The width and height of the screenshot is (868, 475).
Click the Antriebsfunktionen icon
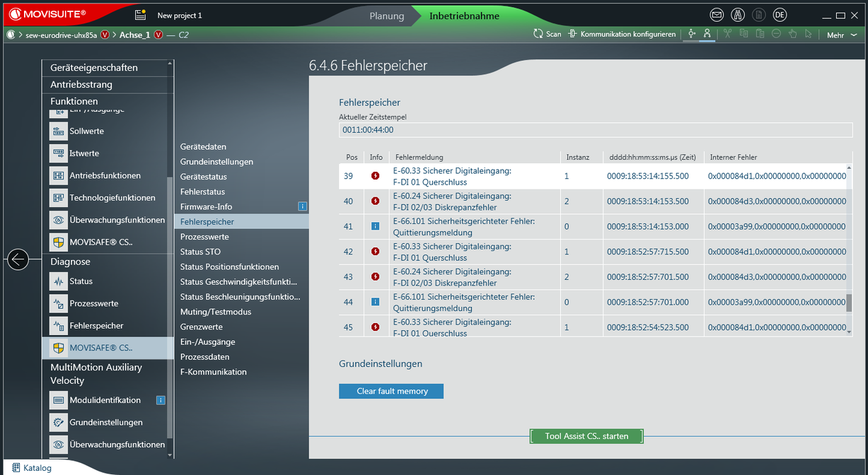click(59, 175)
